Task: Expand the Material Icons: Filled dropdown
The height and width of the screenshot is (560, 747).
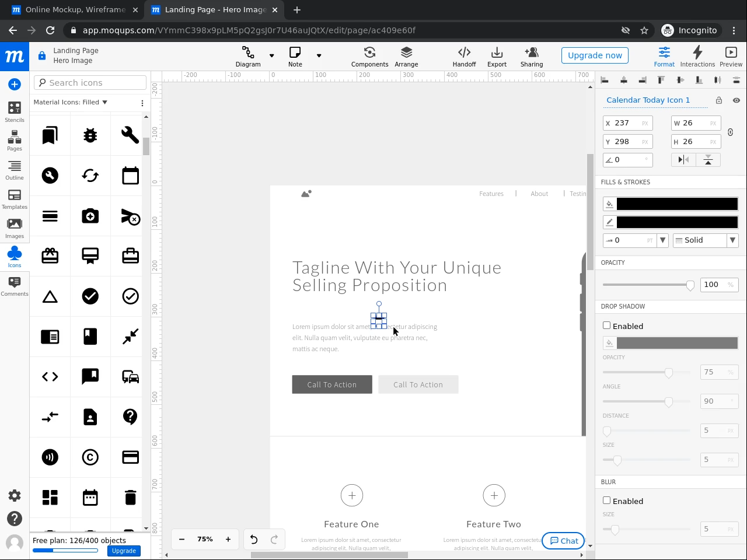Action: click(71, 102)
